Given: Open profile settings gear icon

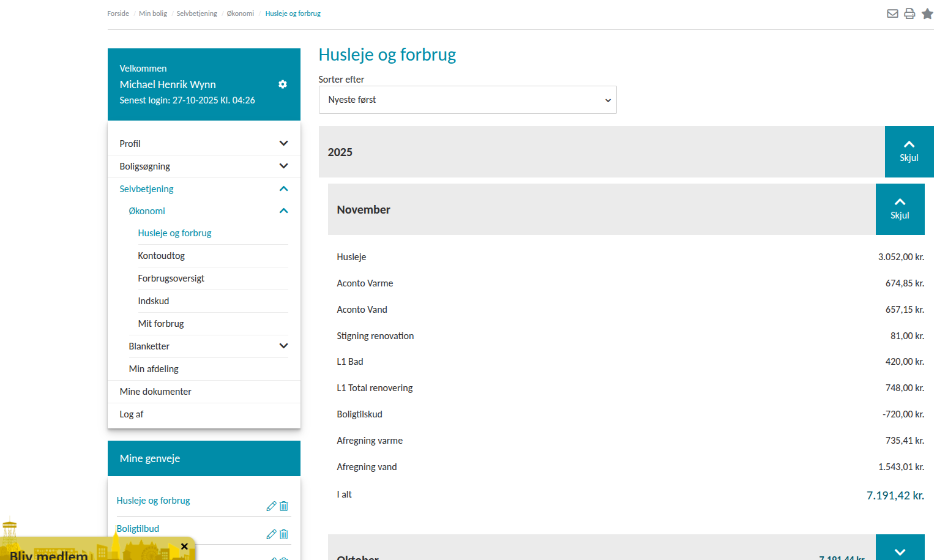Looking at the screenshot, I should tap(283, 84).
